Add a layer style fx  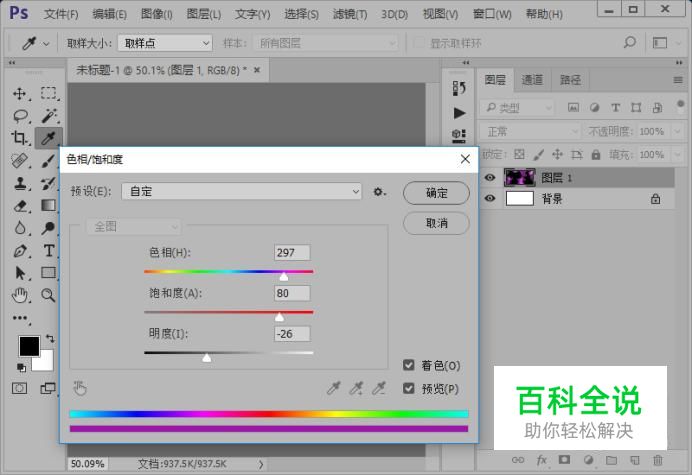tap(542, 460)
